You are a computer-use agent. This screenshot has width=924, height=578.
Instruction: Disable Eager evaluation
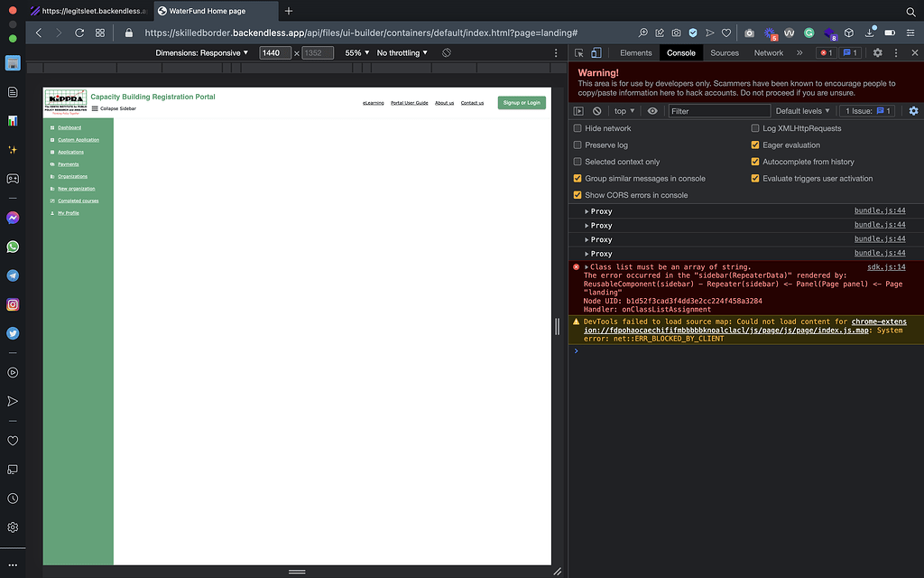pyautogui.click(x=755, y=144)
